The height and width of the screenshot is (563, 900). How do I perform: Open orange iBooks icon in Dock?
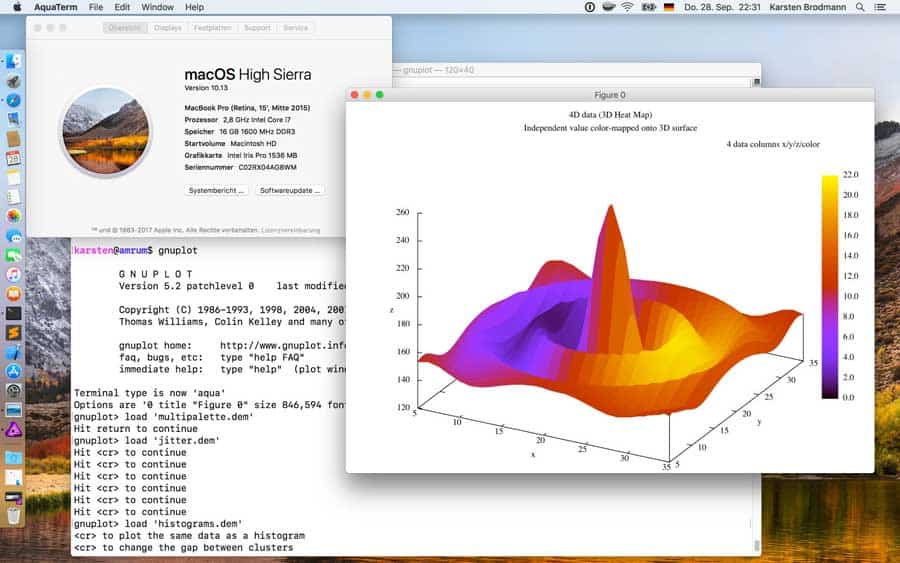click(x=13, y=294)
